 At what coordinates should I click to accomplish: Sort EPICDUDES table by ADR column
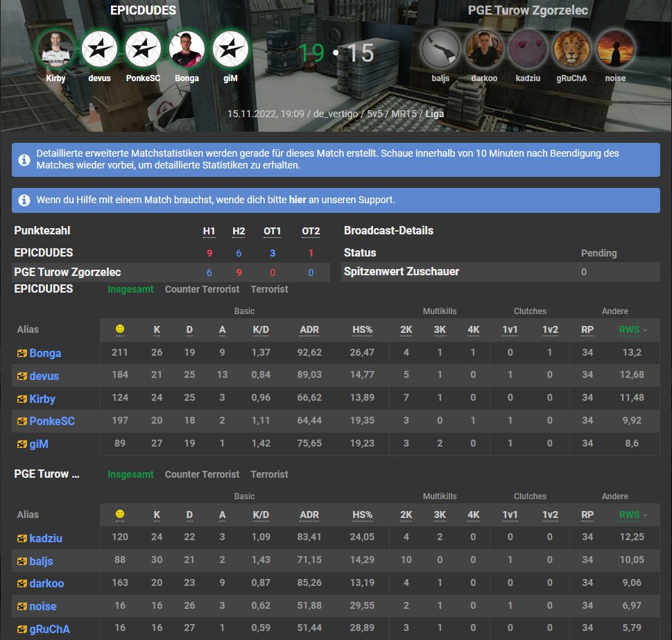pos(309,329)
